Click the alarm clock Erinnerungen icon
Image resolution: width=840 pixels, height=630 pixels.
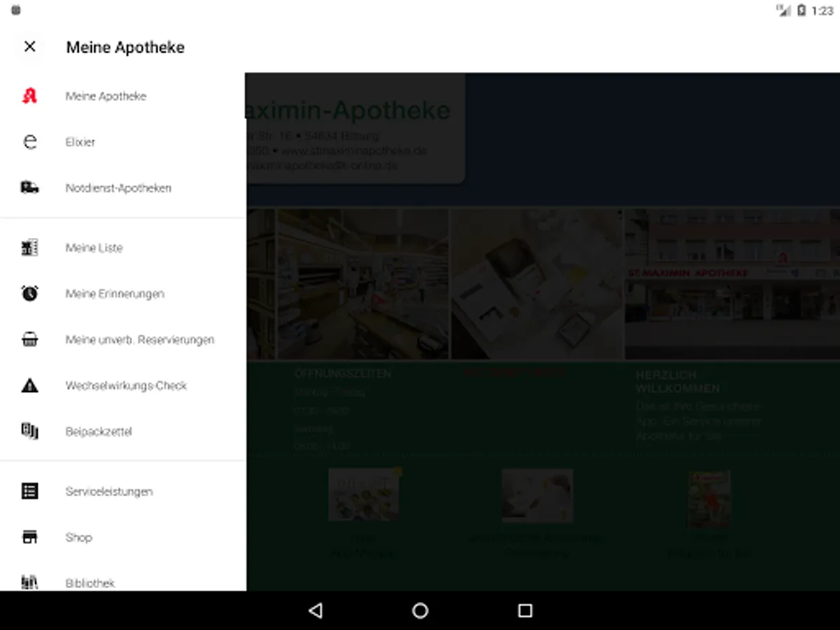(x=29, y=294)
